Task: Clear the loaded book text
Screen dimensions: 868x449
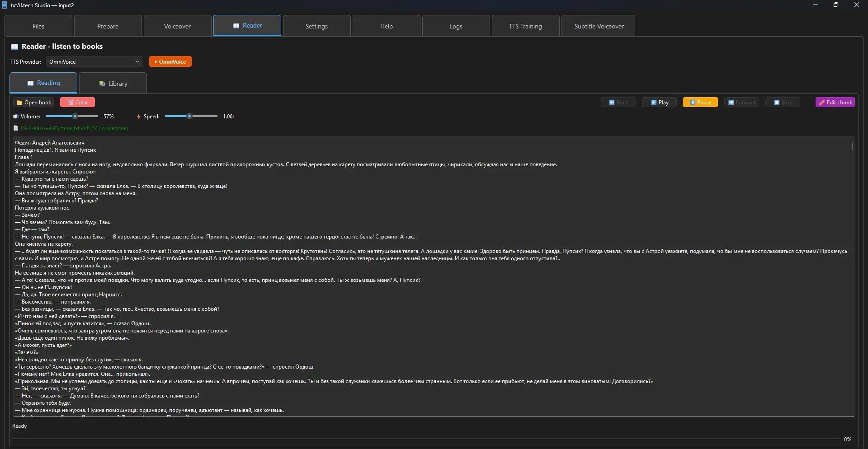Action: pos(78,103)
